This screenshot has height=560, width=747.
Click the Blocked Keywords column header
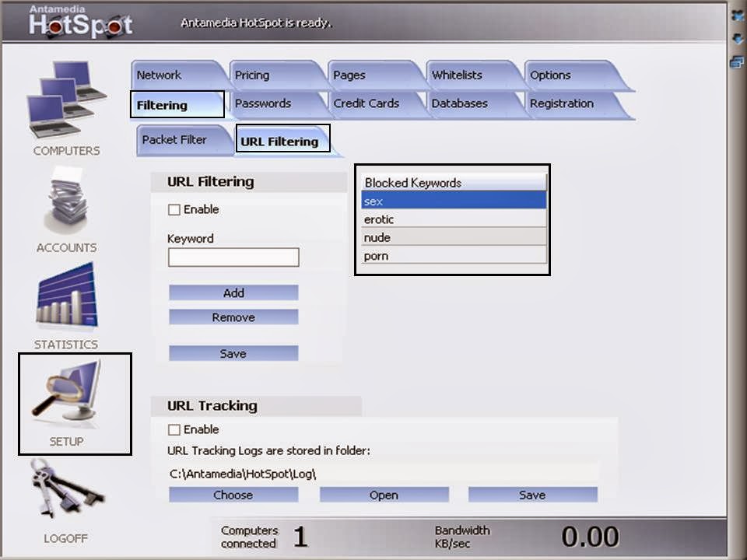(x=454, y=183)
